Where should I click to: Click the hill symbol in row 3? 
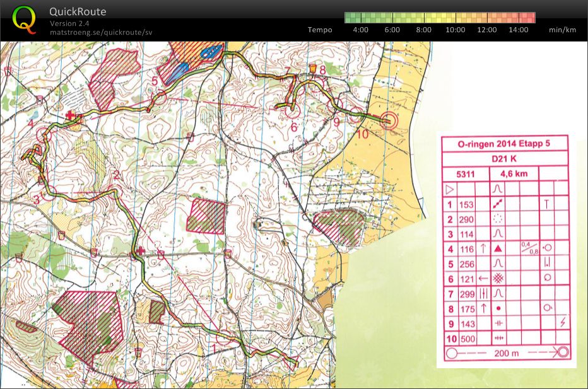(x=498, y=233)
